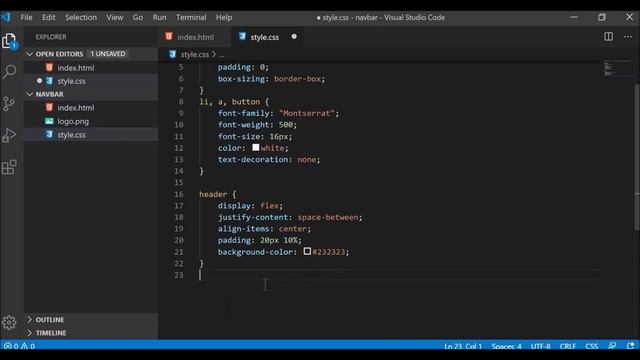Screen dimensions: 640x360
Task: Open the Run menu
Action: [x=160, y=17]
